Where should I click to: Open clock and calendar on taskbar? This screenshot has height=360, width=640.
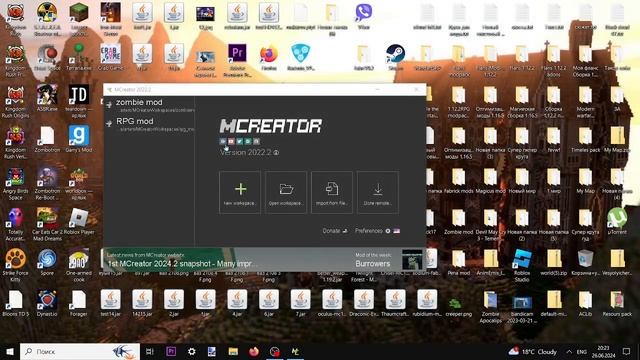click(x=603, y=351)
